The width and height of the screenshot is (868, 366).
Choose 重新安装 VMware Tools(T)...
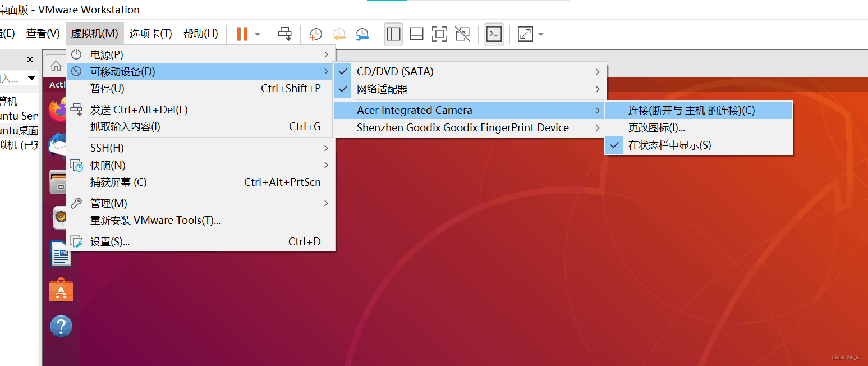(200, 220)
